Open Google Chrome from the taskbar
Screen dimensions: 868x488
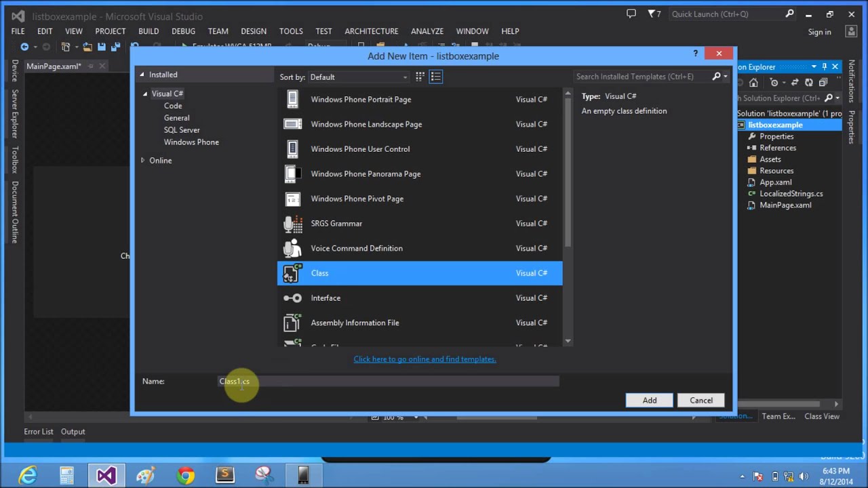point(185,475)
